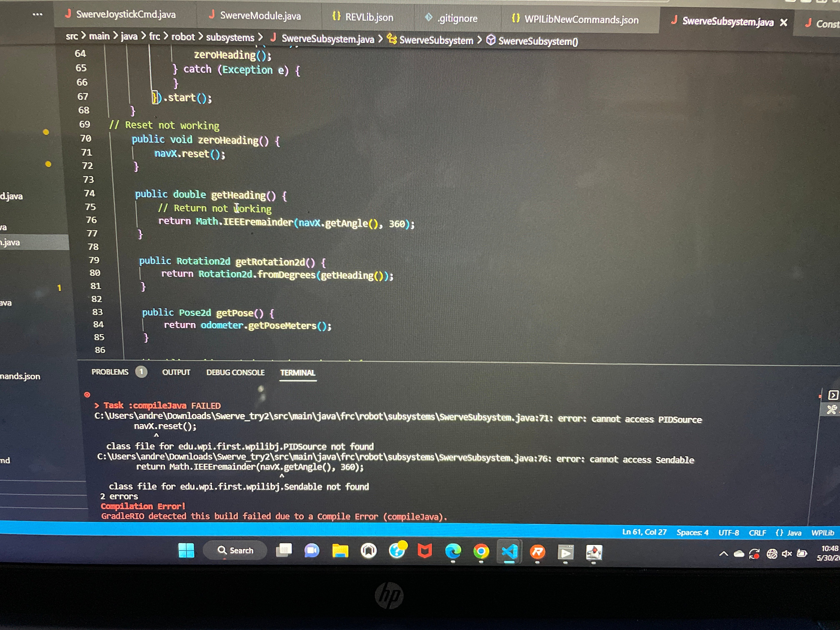Image resolution: width=840 pixels, height=630 pixels.
Task: Click the class symbol icon in breadcrumb
Action: pos(392,39)
